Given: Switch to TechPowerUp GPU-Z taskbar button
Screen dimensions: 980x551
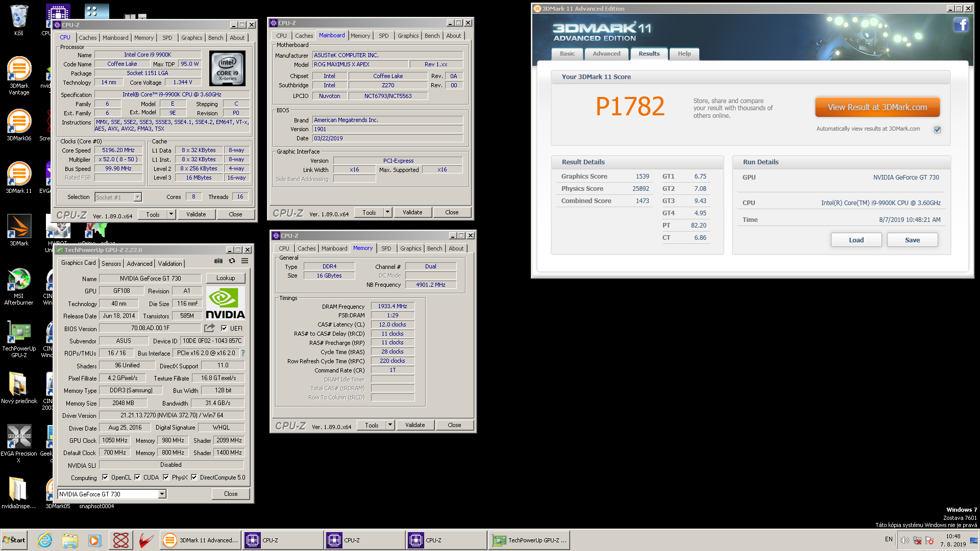Looking at the screenshot, I should pos(529,540).
